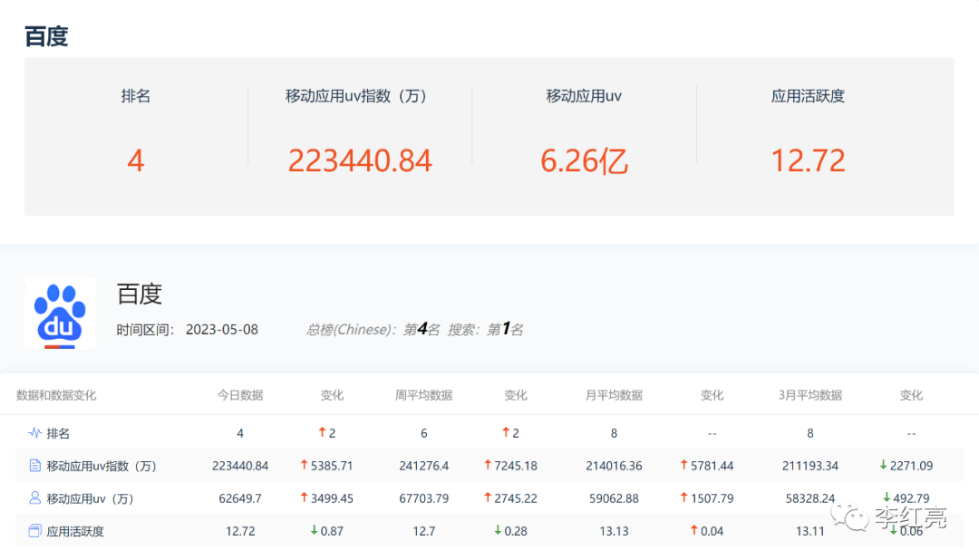Select 3-month activity cell 13.11

coord(809,531)
